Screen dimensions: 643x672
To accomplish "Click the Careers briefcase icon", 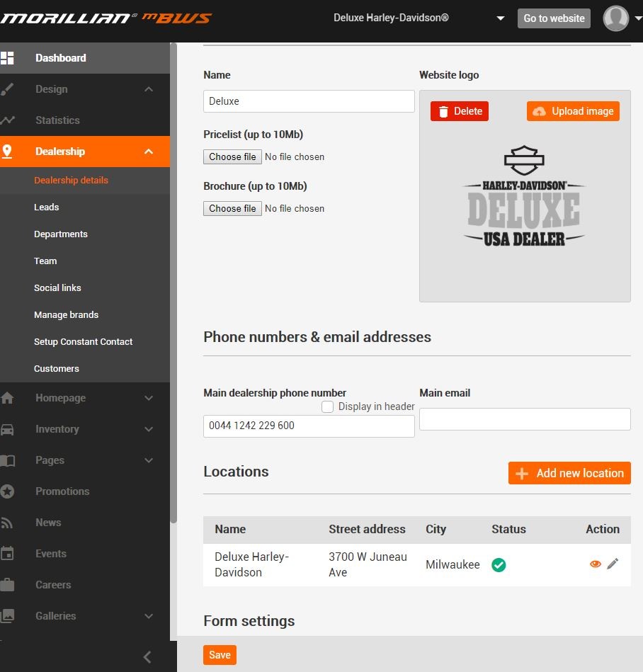I will (x=7, y=585).
